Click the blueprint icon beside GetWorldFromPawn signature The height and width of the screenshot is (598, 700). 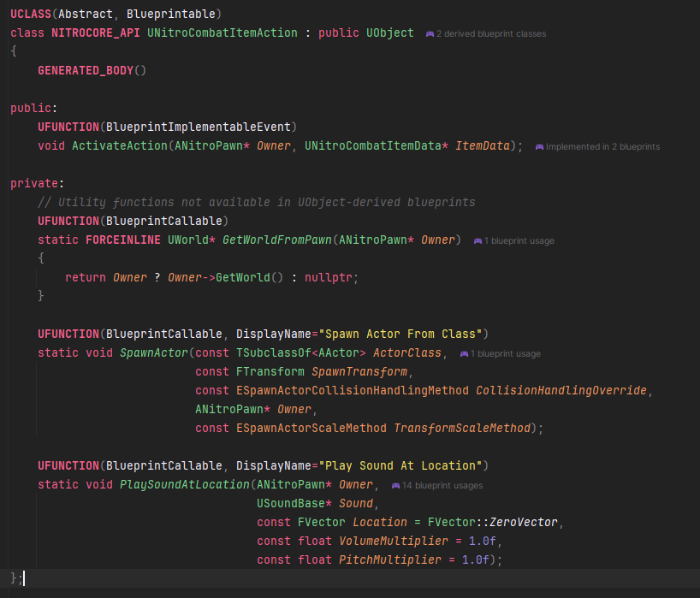point(478,240)
